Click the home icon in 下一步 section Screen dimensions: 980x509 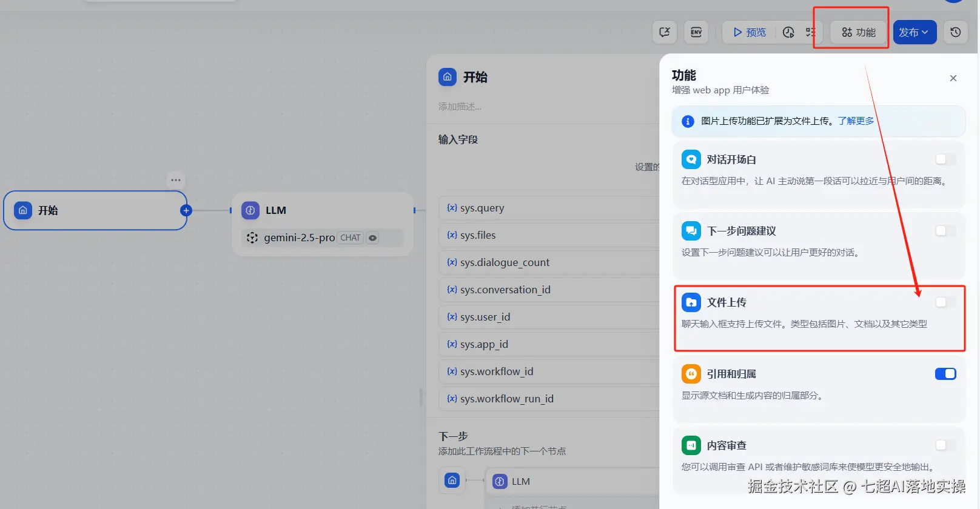pyautogui.click(x=452, y=481)
